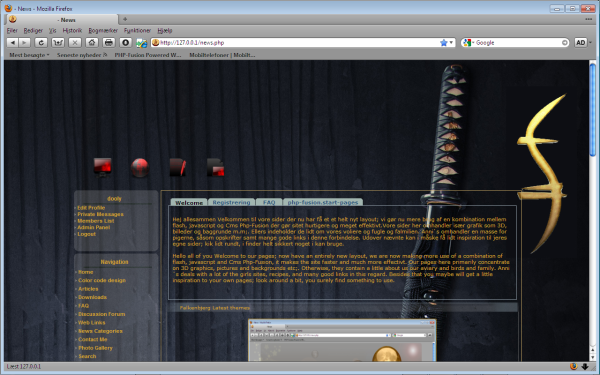
Task: Open the Discussion Forum navigation link
Action: (101, 314)
